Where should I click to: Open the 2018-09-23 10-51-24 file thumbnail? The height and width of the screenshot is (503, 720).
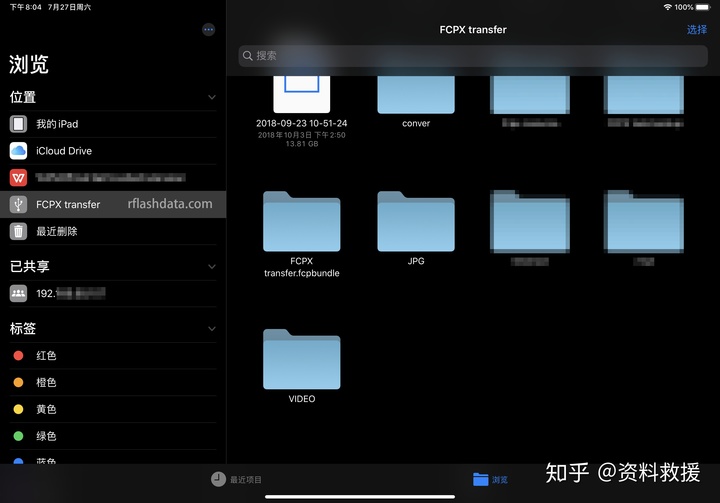coord(302,94)
